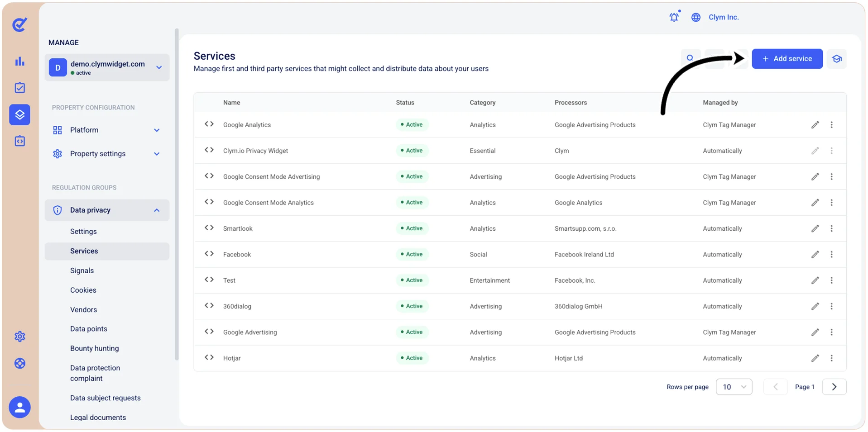Edit the Facebook service
The image size is (868, 432).
point(815,254)
